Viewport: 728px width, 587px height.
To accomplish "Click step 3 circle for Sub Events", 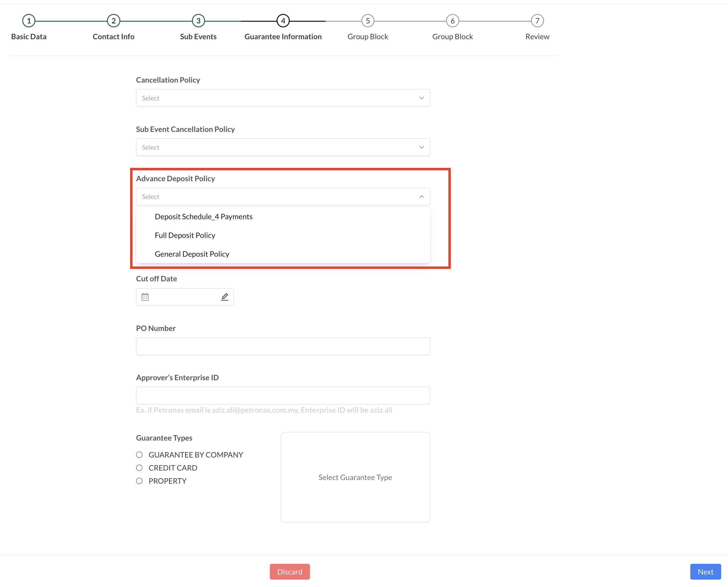I will pyautogui.click(x=198, y=20).
